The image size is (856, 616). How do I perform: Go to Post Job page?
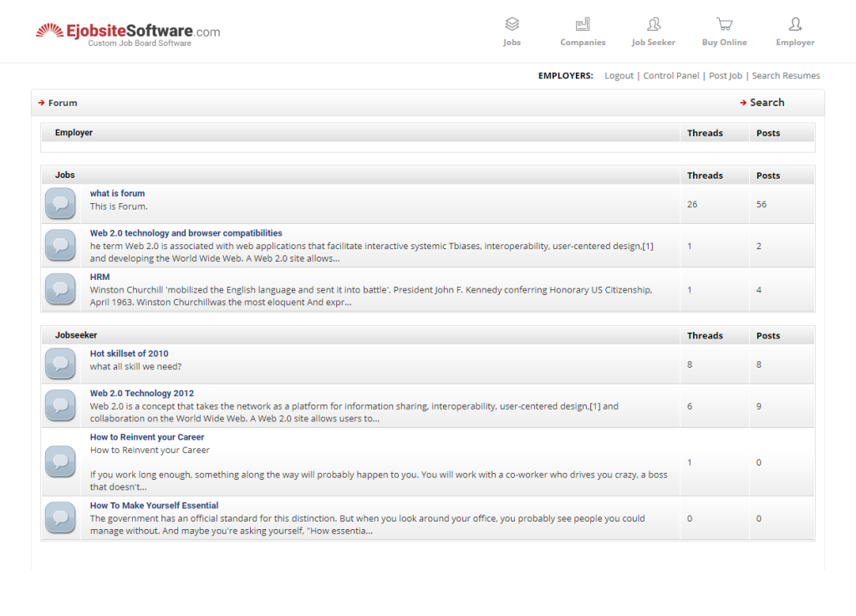pyautogui.click(x=725, y=75)
